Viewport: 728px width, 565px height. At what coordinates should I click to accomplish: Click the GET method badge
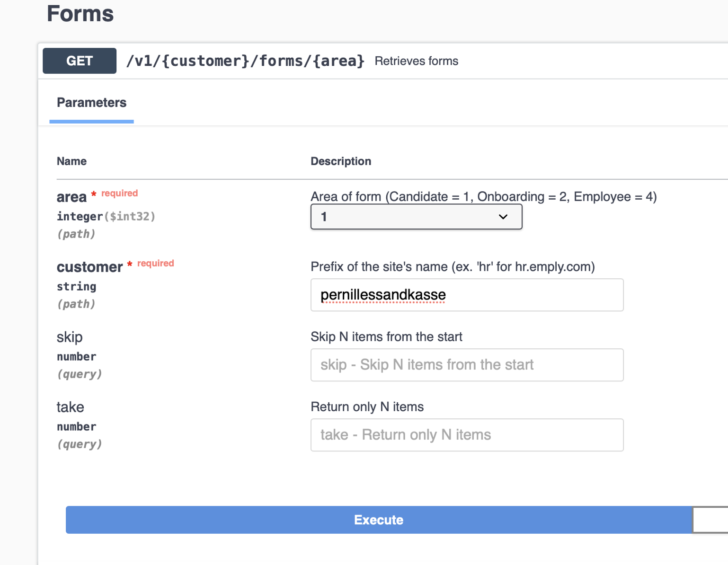(80, 61)
